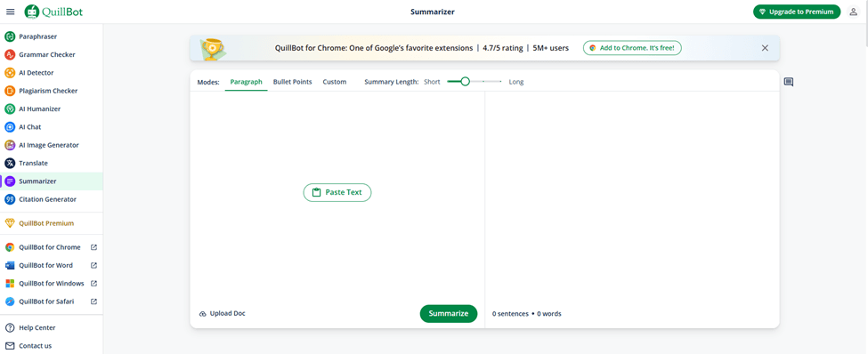The width and height of the screenshot is (868, 354).
Task: Click the Summary Length slider handle
Action: coord(465,82)
